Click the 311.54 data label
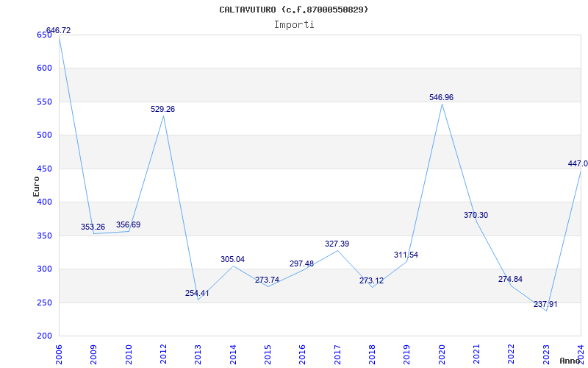Screen dimensions: 588x368 [x=406, y=255]
